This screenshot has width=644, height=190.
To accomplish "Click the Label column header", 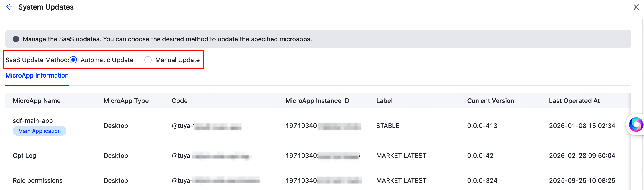I will tap(384, 101).
